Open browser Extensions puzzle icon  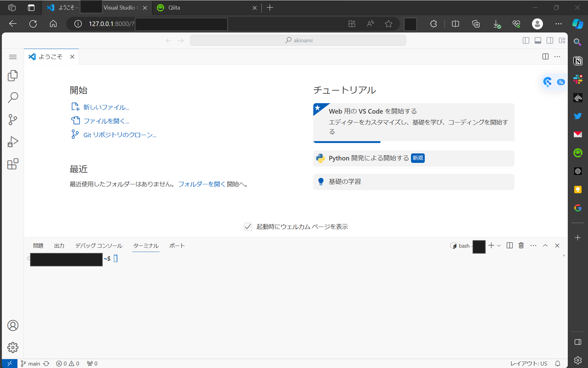433,24
